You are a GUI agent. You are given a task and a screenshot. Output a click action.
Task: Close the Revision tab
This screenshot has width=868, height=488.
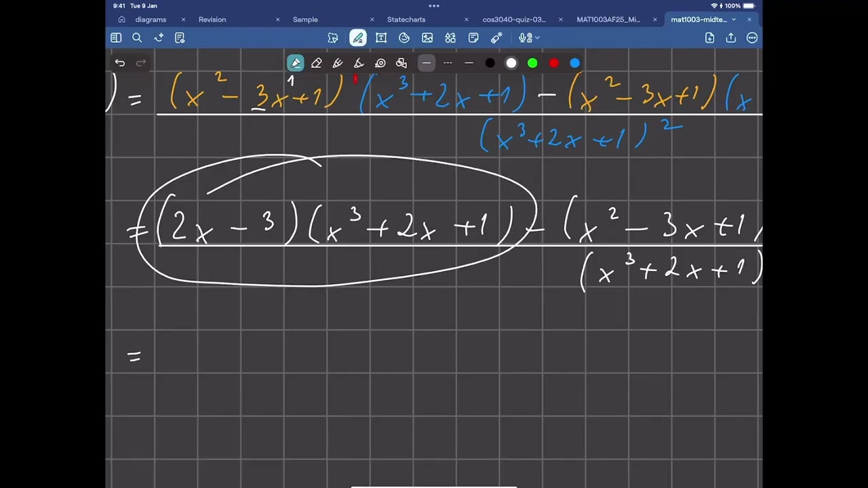277,20
